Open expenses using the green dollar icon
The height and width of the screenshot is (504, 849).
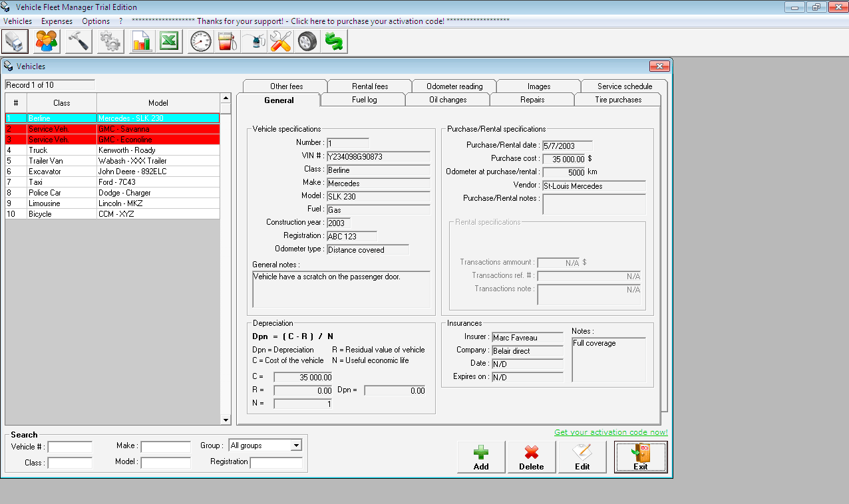point(333,41)
